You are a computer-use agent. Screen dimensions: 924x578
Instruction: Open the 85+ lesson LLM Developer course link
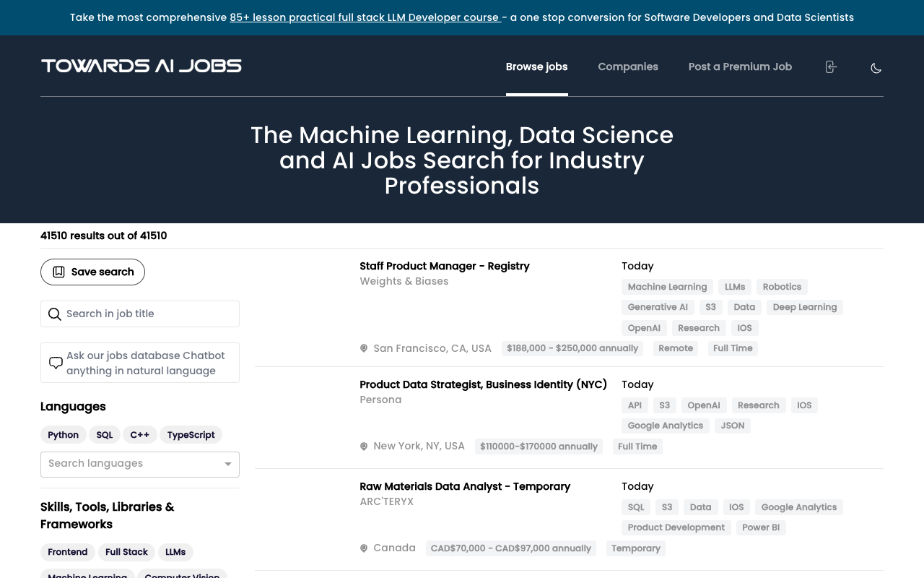click(365, 17)
